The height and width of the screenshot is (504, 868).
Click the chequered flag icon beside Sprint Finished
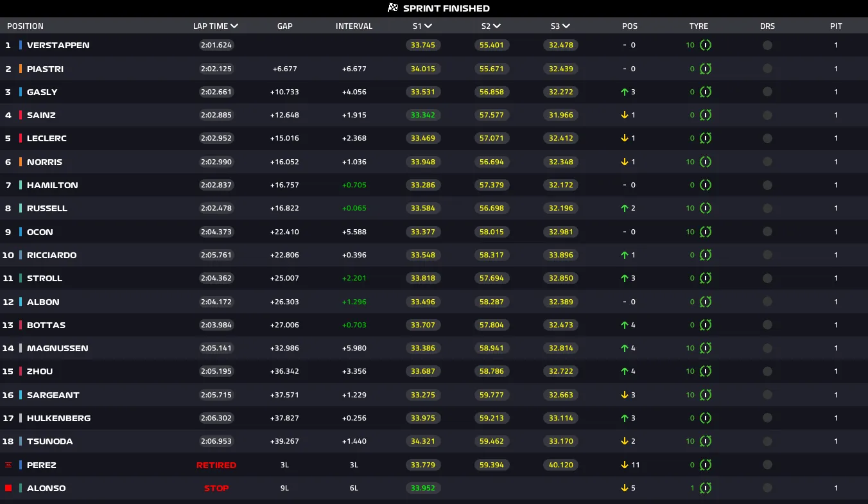393,8
